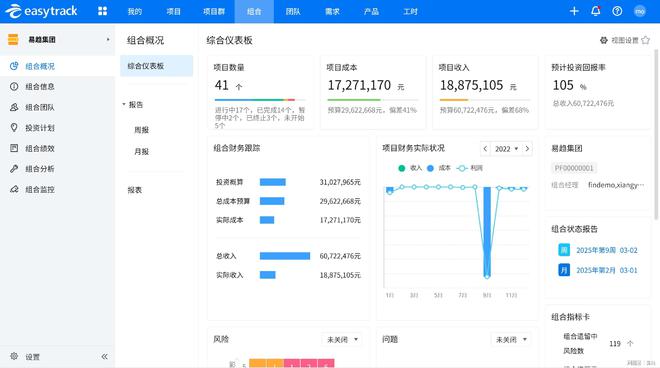Click the monthly report 月 badge icon
This screenshot has width=660, height=368.
(564, 269)
